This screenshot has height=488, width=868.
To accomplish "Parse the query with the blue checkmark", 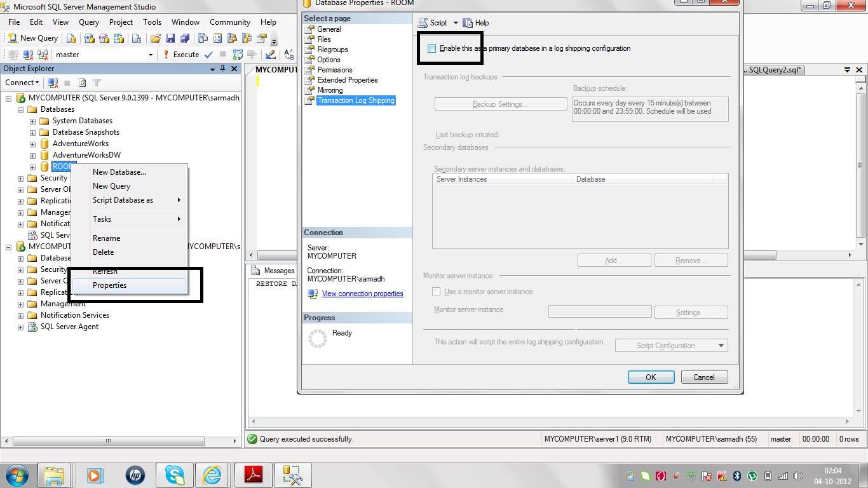I will coord(210,55).
